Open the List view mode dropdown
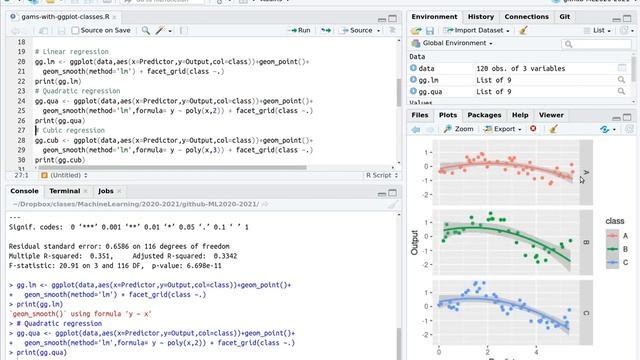 597,30
